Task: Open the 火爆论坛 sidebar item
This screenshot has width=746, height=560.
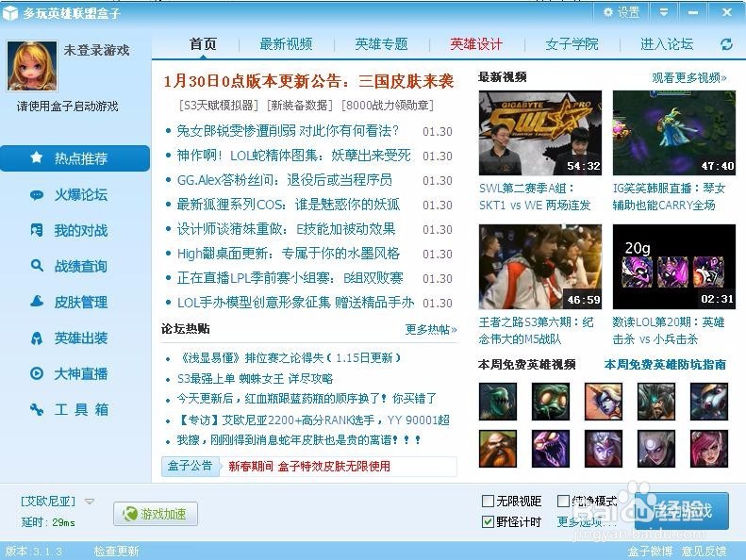Action: point(70,194)
